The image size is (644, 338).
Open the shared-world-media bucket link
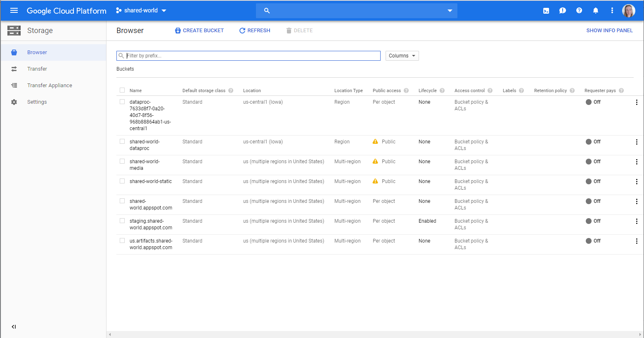pos(144,165)
